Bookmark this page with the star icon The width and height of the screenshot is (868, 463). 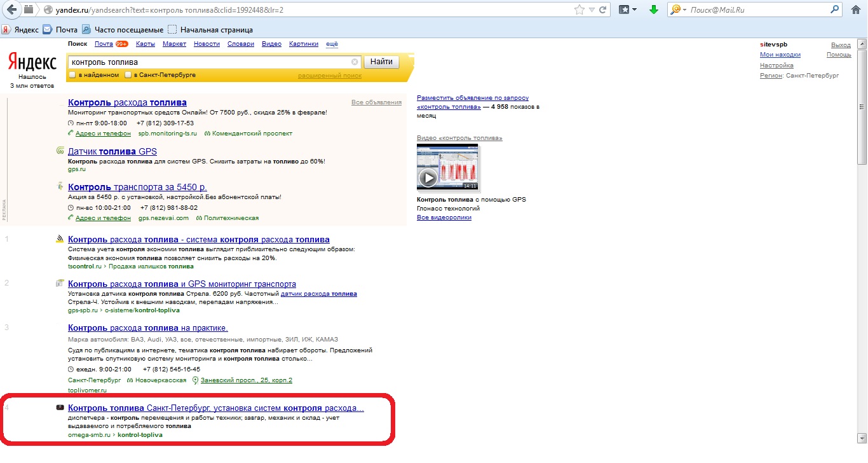click(x=579, y=10)
